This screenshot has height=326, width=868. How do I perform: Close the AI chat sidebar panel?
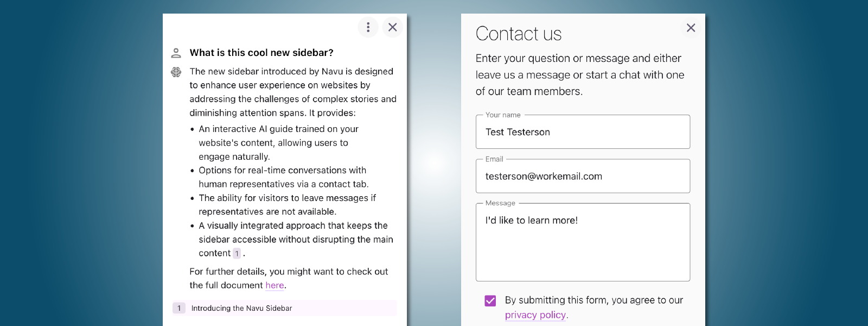[393, 27]
